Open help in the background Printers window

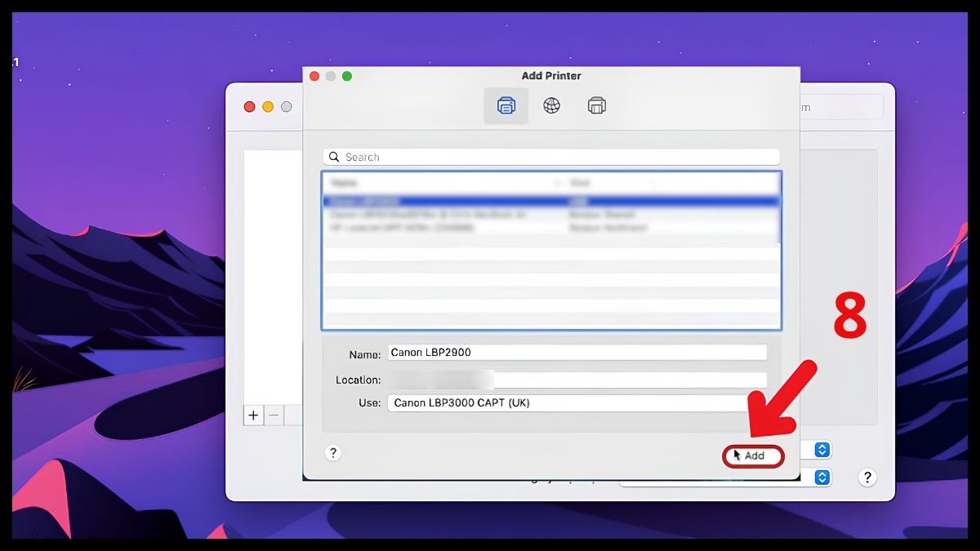tap(868, 478)
